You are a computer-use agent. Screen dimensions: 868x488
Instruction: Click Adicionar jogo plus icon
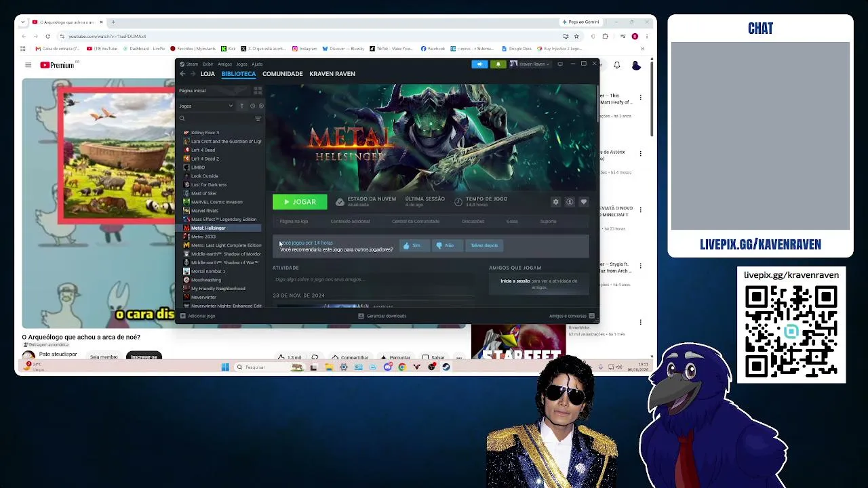coord(182,316)
